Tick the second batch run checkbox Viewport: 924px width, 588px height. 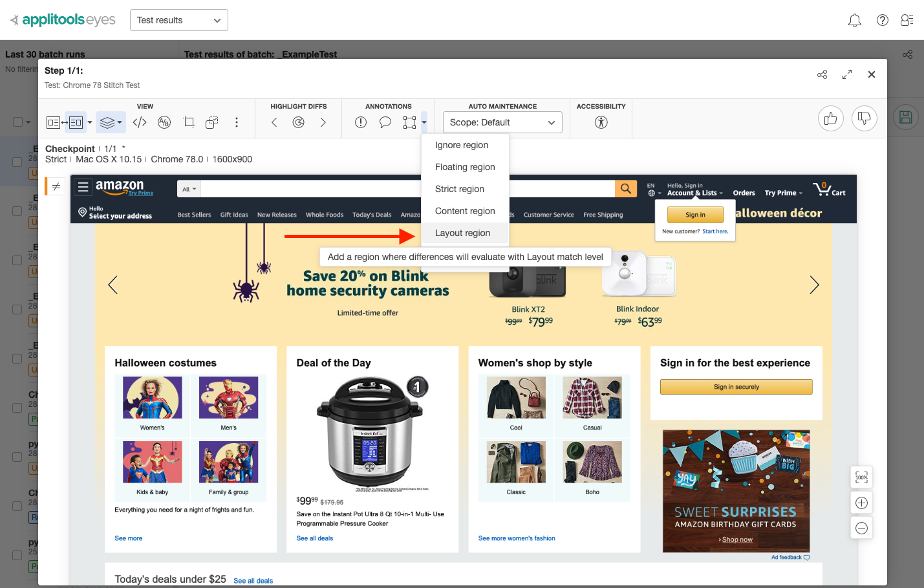click(x=17, y=211)
